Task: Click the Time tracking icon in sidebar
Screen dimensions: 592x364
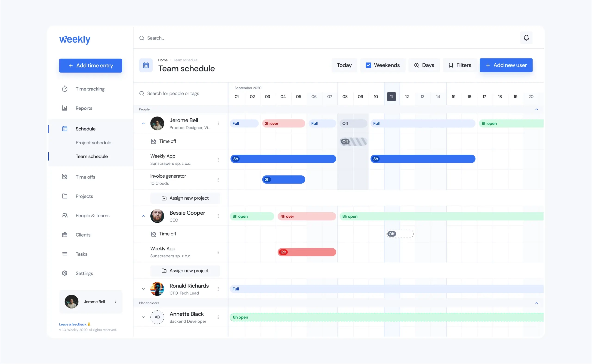Action: (x=65, y=89)
